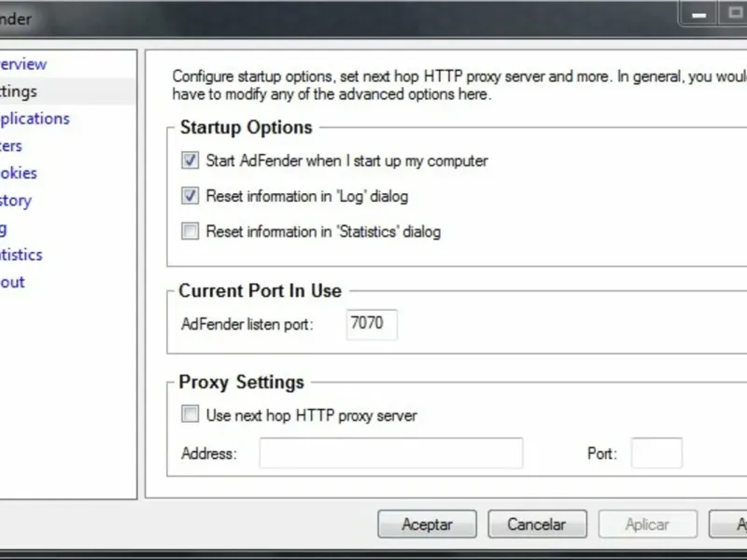Click the proxy Address input field

391,453
